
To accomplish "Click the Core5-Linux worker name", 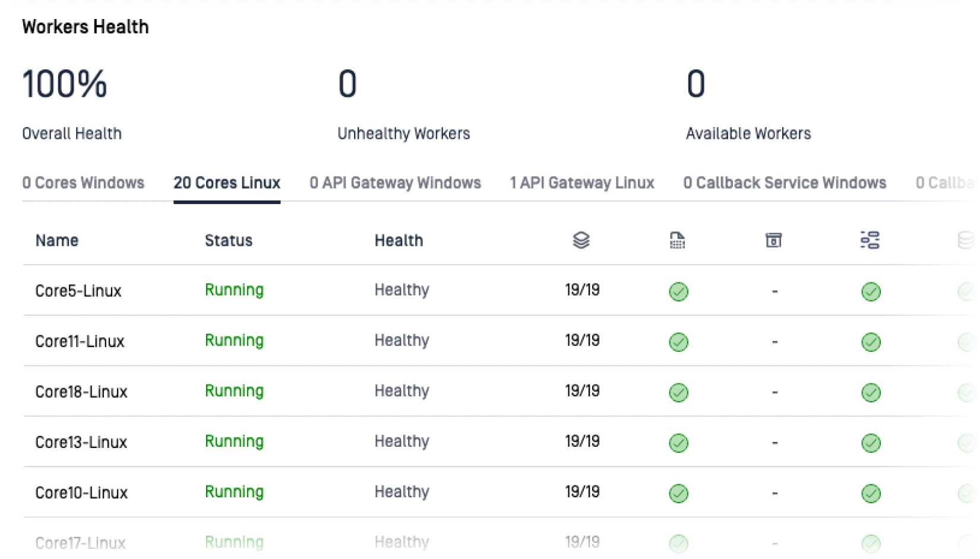I will tap(78, 291).
